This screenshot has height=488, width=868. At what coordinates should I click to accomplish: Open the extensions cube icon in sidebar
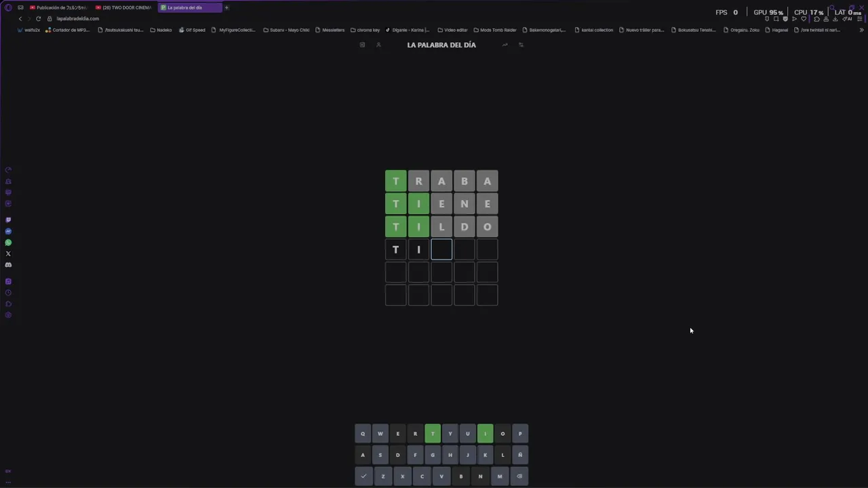pos(8,304)
